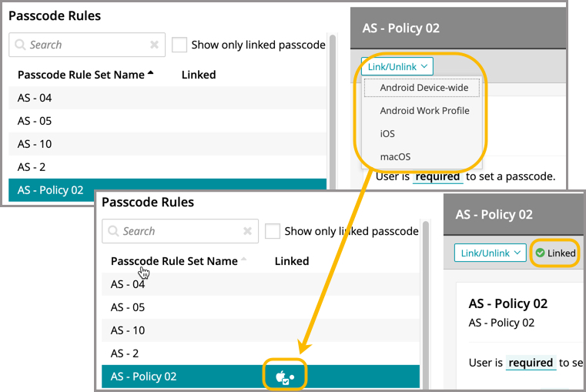Viewport: 586px width, 392px height.
Task: Click the Apple linked-platform icon on AS - Policy 02
Action: 281,377
